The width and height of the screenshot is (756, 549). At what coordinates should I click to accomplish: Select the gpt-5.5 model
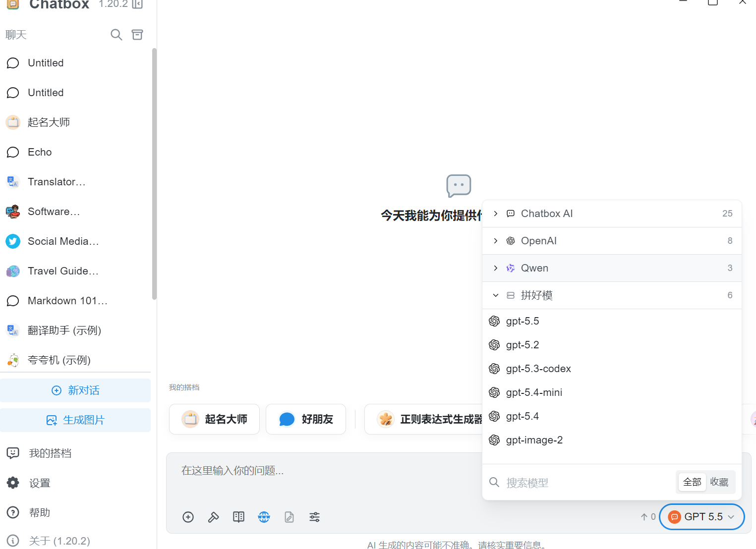click(x=612, y=321)
